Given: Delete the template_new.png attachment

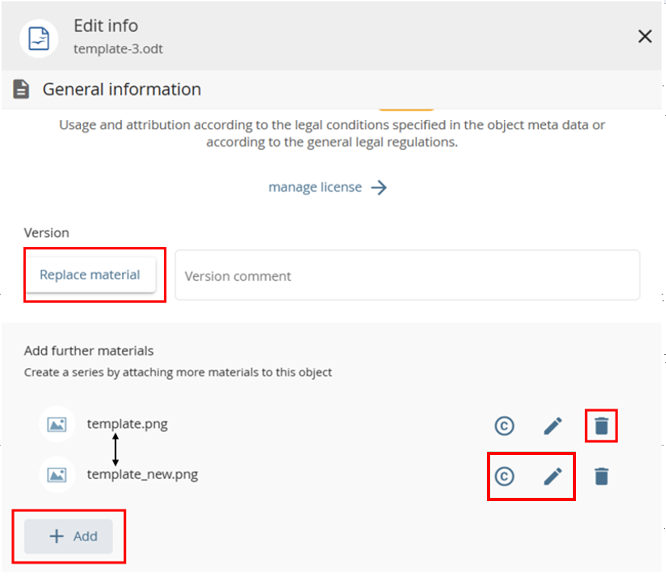Looking at the screenshot, I should coord(601,477).
